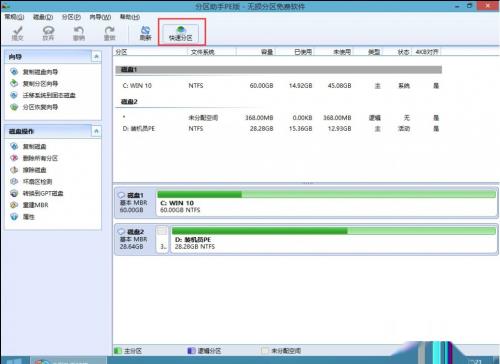Sort by the 文件系统 column header
This screenshot has height=364, width=500.
click(x=212, y=52)
